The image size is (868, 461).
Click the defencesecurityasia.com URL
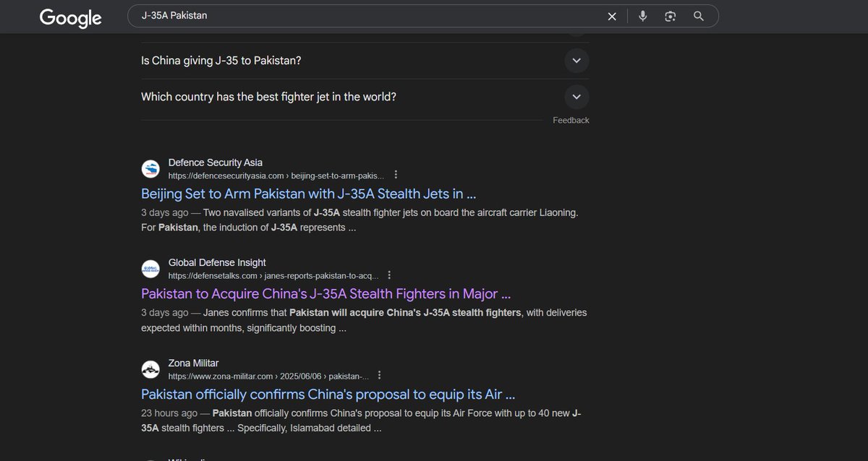click(x=276, y=176)
